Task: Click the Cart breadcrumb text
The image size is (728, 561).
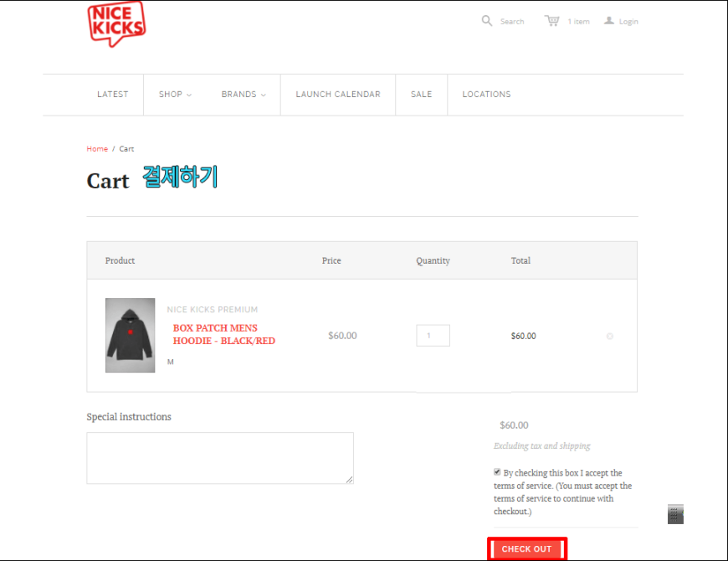Action: (x=126, y=148)
